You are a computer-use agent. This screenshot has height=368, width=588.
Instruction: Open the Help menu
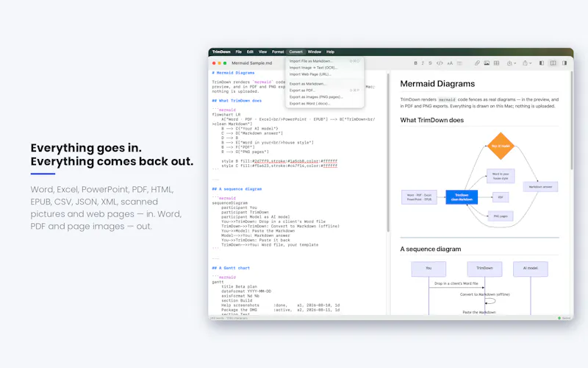(x=330, y=52)
